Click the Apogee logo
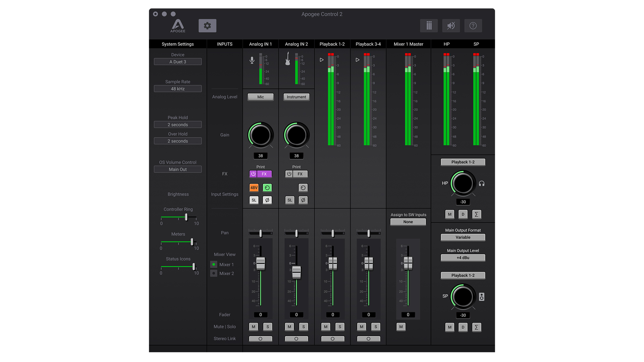Screen dimensions: 644x362 point(178,26)
